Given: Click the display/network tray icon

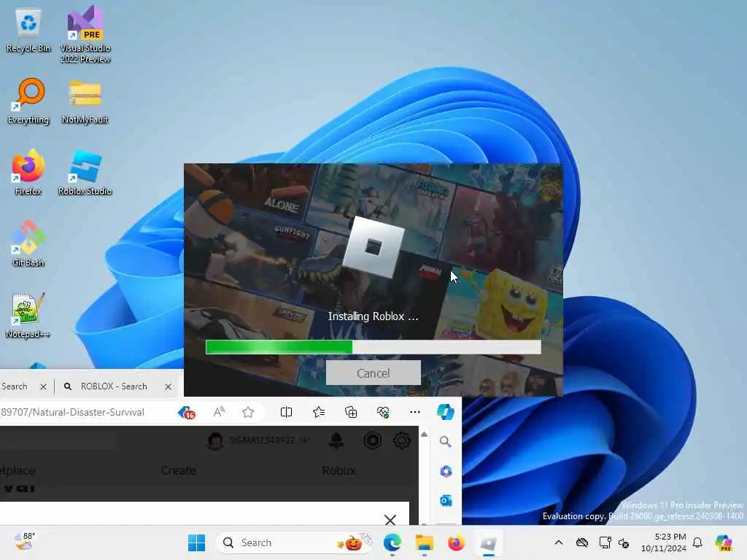Looking at the screenshot, I should (605, 542).
